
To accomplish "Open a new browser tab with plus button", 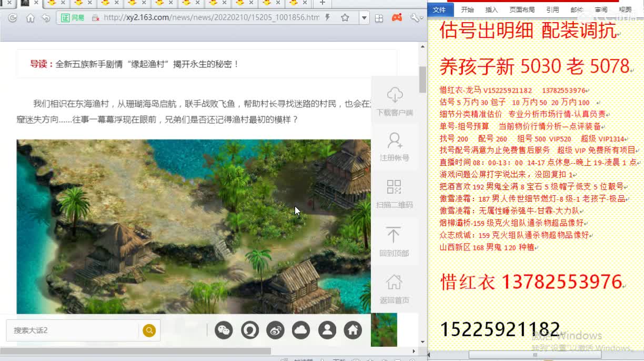I will (x=323, y=3).
